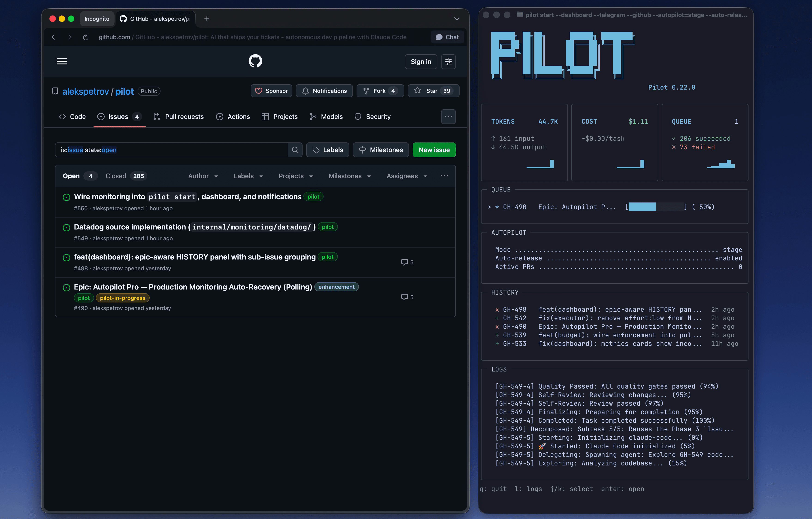Click the Milestones signpost icon
This screenshot has height=519, width=812.
click(362, 150)
